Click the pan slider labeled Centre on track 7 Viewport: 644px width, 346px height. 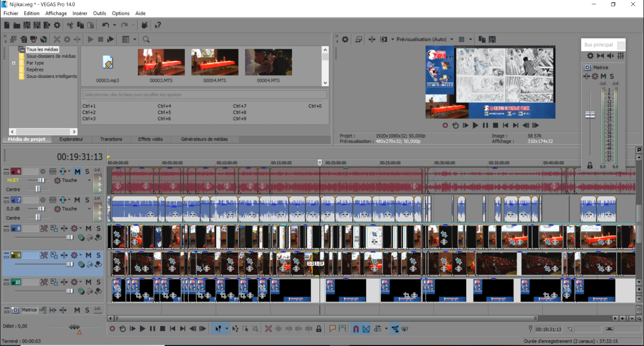(38, 218)
